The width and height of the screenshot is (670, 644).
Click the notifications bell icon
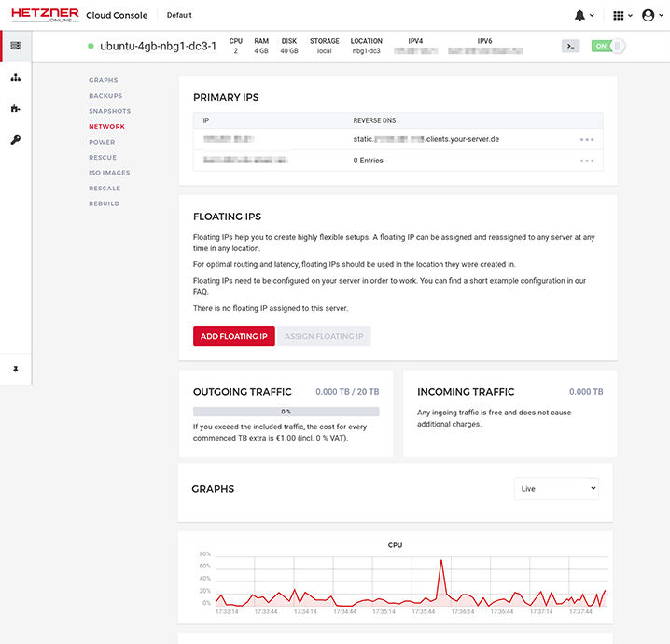[x=581, y=15]
